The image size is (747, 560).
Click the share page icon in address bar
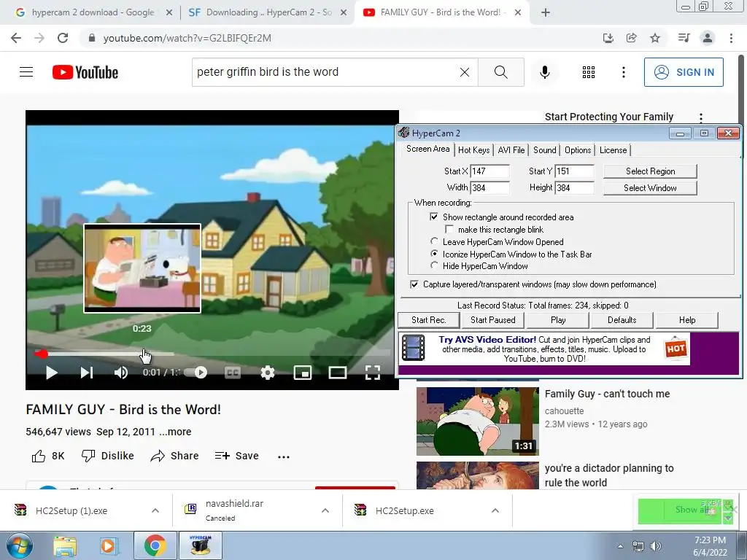point(632,38)
